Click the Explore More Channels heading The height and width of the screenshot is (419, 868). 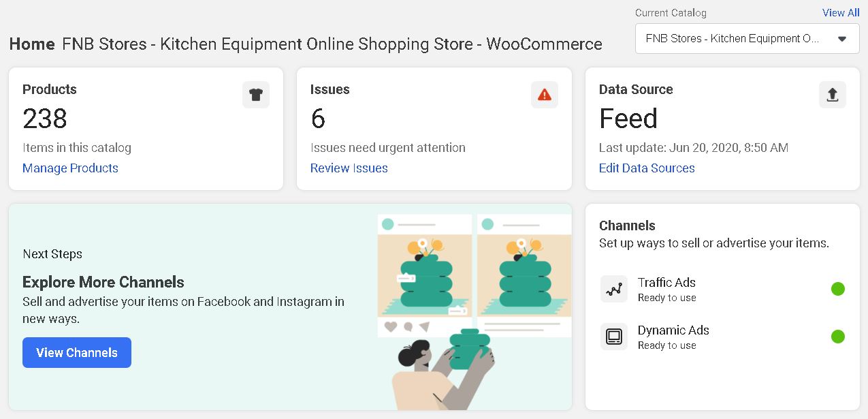[103, 282]
